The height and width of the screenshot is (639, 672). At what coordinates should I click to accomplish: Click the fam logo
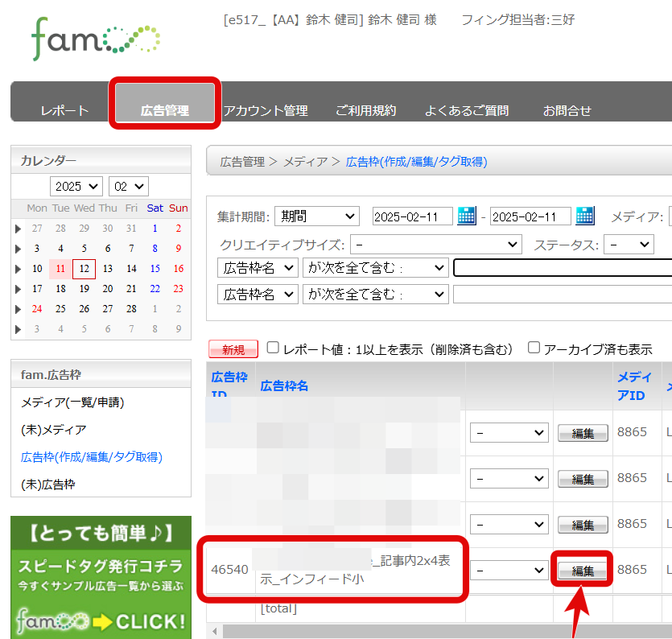(96, 38)
